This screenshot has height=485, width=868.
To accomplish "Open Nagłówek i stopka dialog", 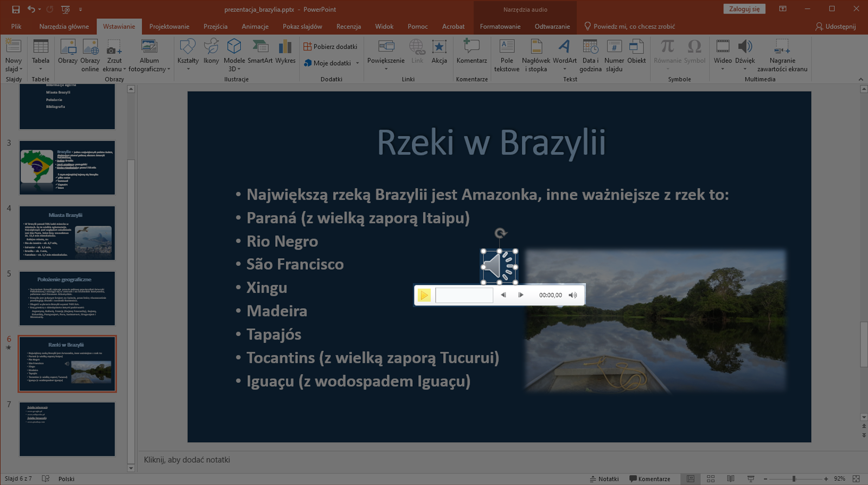I will tap(536, 55).
